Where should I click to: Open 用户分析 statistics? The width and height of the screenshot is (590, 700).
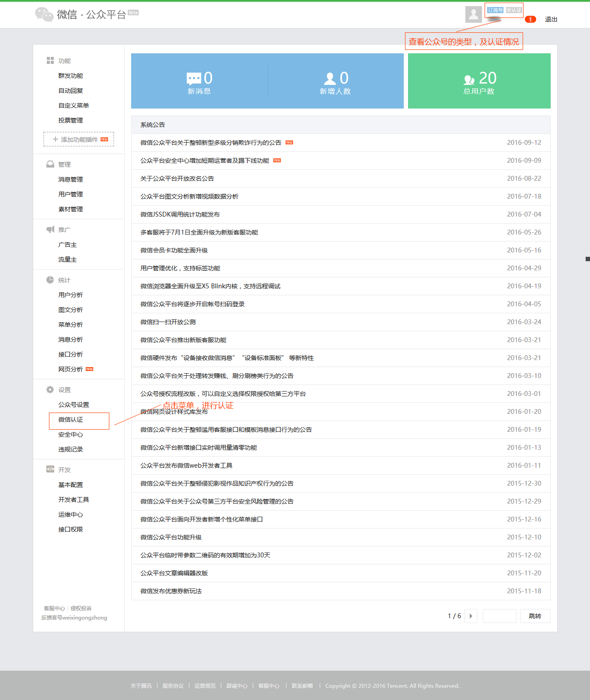tap(70, 295)
